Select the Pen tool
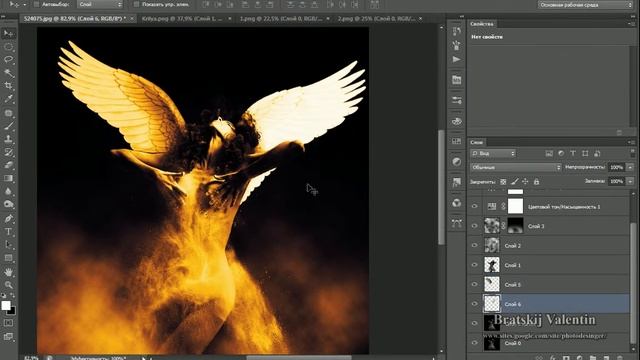 point(8,218)
